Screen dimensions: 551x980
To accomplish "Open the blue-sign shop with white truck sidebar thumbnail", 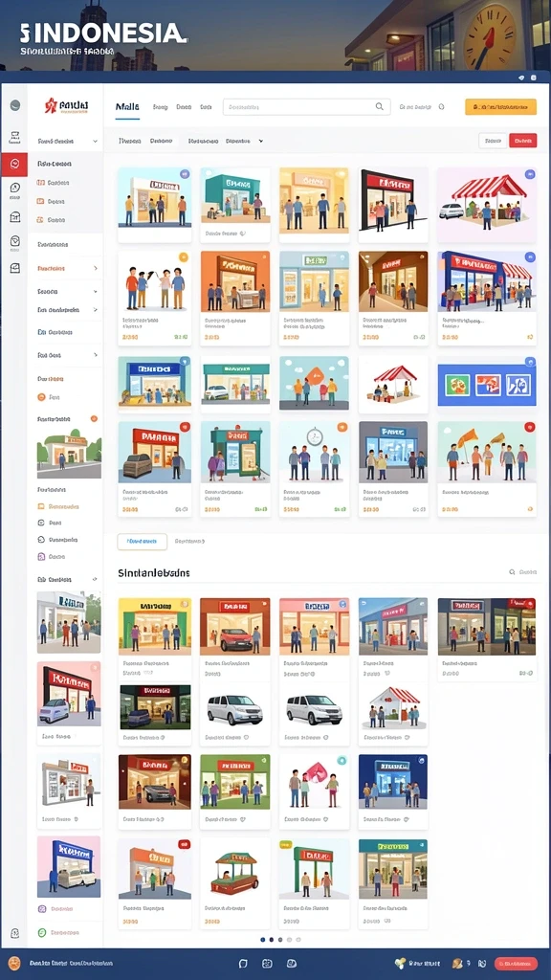I will (69, 867).
